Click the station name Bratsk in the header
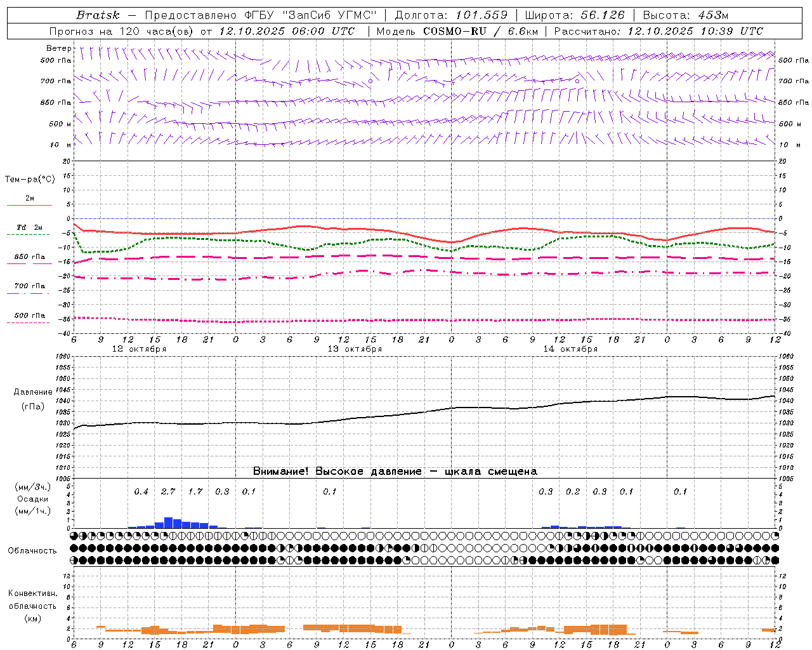 (x=98, y=15)
